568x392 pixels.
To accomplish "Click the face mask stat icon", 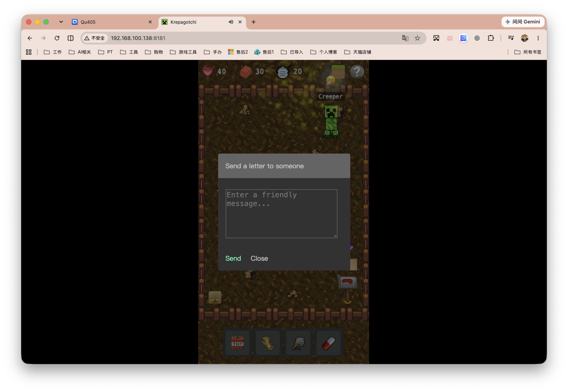I will (283, 71).
